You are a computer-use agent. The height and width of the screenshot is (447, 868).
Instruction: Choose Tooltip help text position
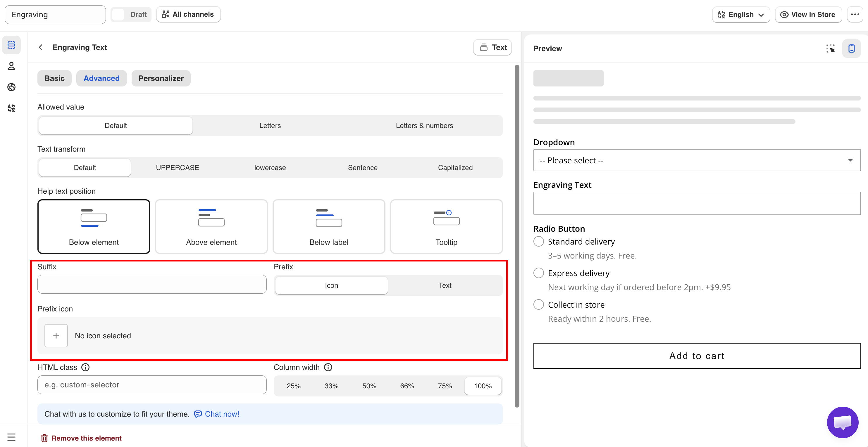[x=446, y=226]
